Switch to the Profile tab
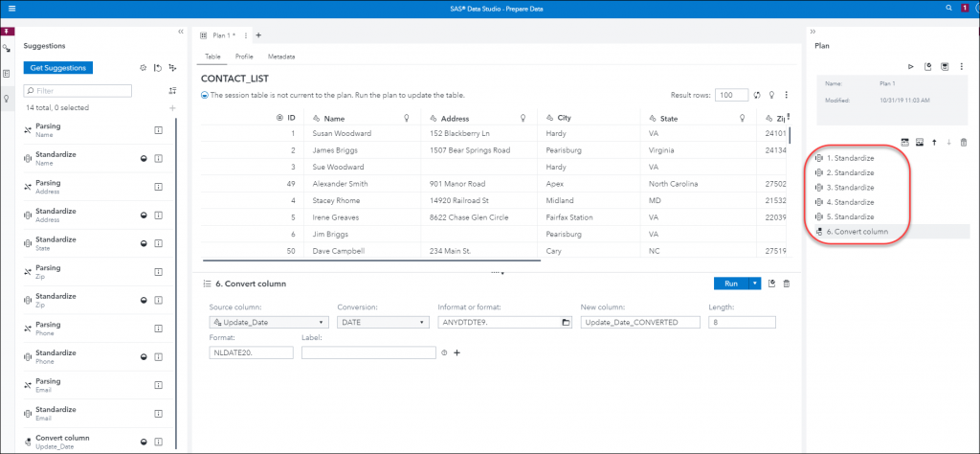Viewport: 980px width, 454px height. point(244,57)
